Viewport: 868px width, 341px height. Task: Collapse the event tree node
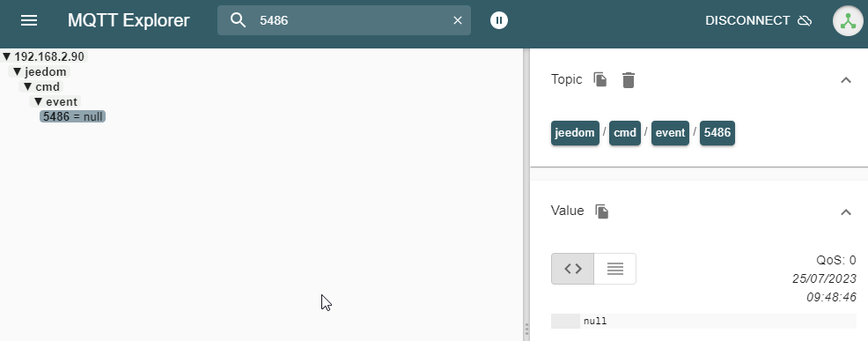click(38, 101)
